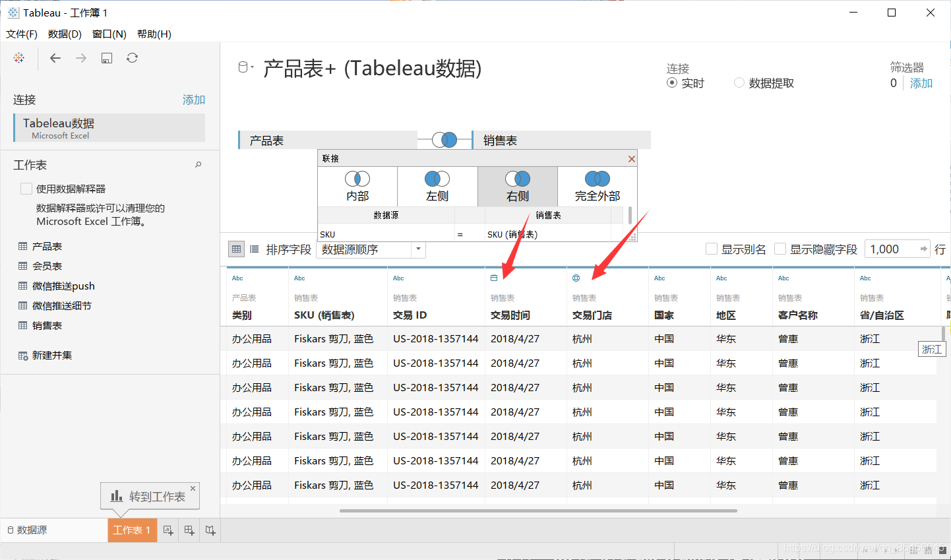Click the 转到工作表 button
Screen dimensions: 951x560
click(150, 496)
